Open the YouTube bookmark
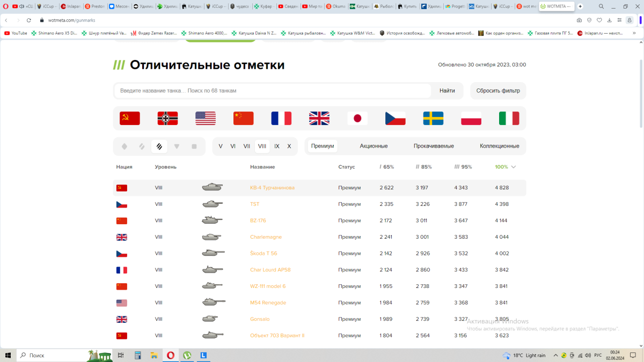 coord(15,33)
